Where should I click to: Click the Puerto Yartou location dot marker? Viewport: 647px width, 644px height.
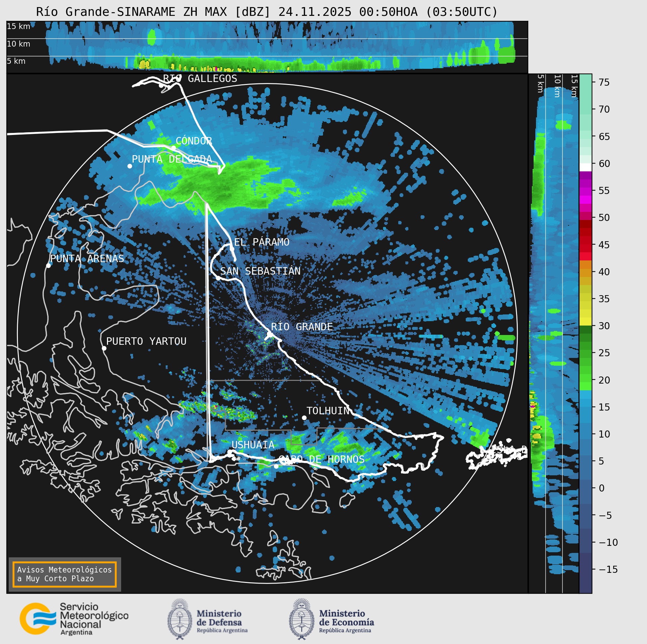tap(104, 348)
